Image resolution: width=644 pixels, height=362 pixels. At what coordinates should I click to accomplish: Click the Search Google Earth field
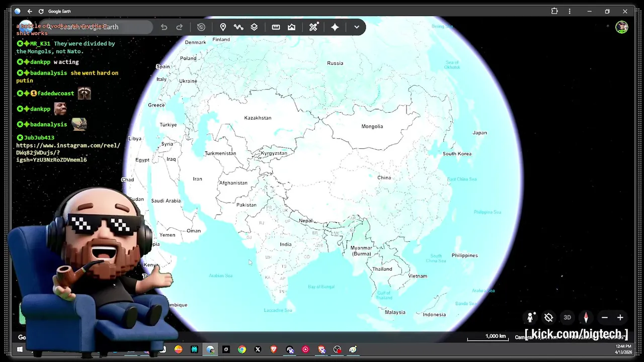pos(96,27)
